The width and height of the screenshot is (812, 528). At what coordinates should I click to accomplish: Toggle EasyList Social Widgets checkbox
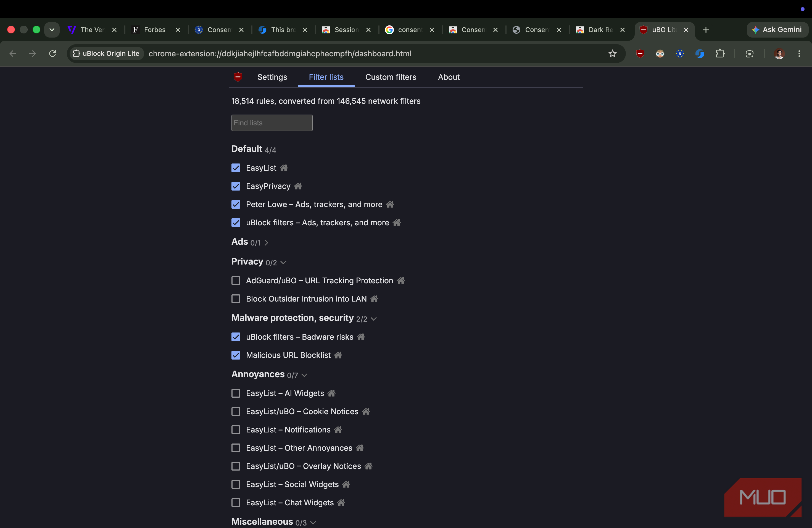coord(236,484)
